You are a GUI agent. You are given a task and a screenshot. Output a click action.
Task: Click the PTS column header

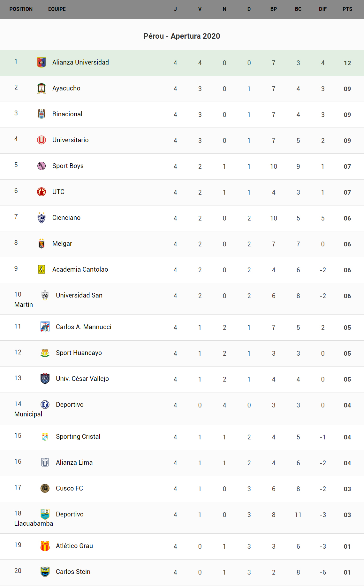pyautogui.click(x=347, y=9)
